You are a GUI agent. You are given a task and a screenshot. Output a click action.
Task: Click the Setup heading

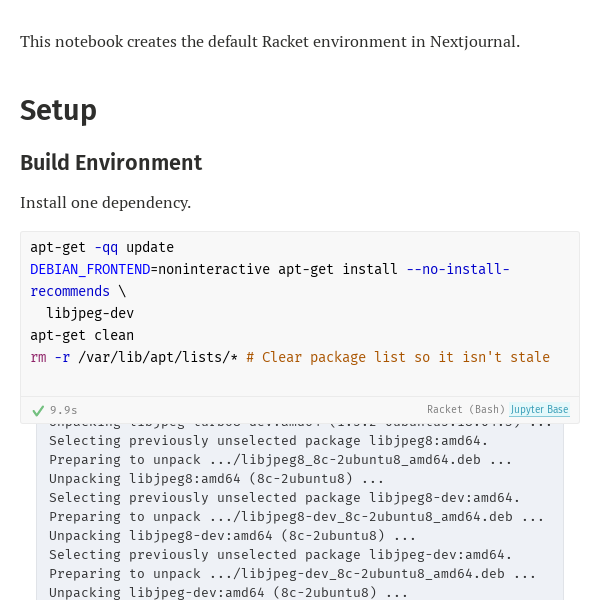58,110
